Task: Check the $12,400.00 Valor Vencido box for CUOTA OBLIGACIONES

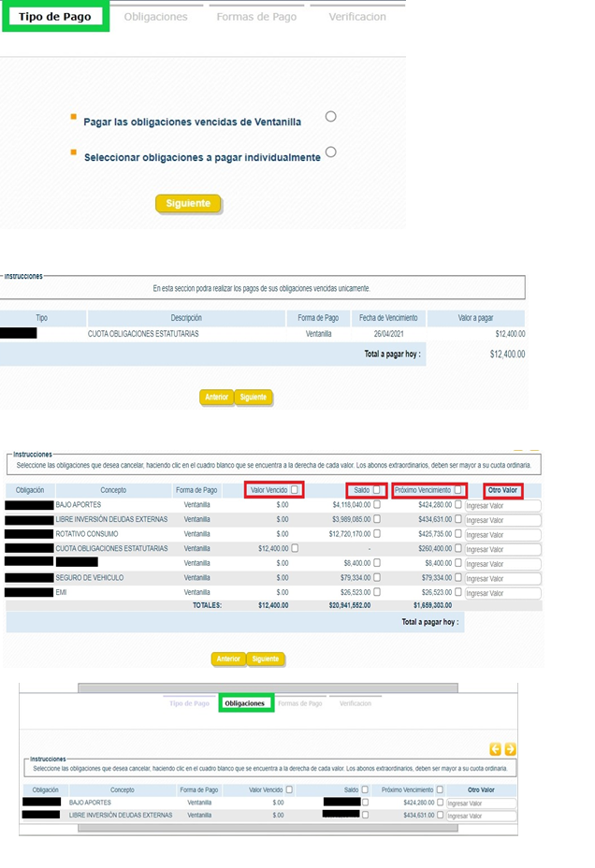Action: click(x=295, y=548)
